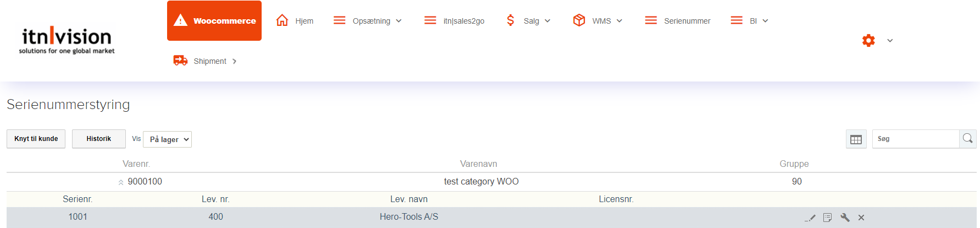This screenshot has width=980, height=228.
Task: Expand the WMS dropdown menu
Action: [x=597, y=21]
